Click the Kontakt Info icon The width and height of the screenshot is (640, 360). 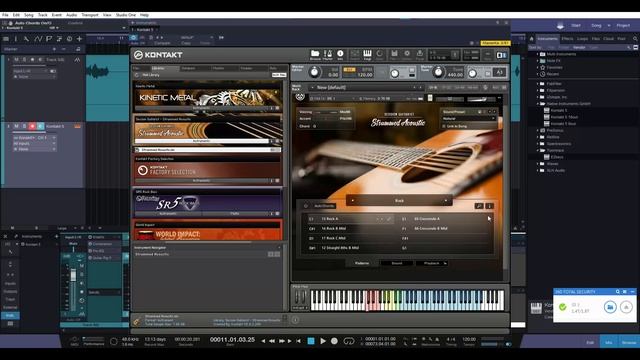coord(340,55)
